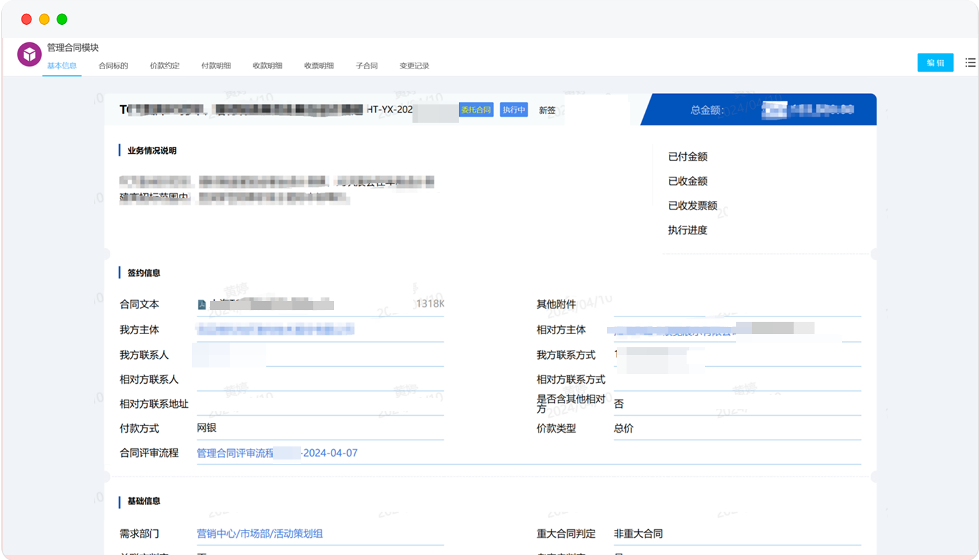Click the 委托合同 tag
The height and width of the screenshot is (560, 979).
click(476, 110)
